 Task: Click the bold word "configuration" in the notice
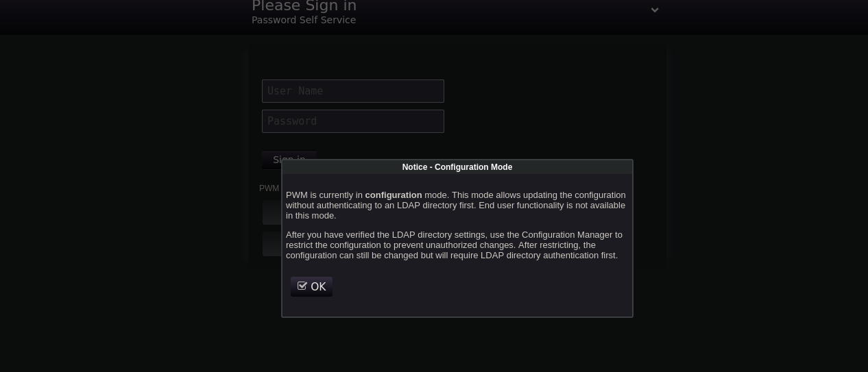coord(393,195)
